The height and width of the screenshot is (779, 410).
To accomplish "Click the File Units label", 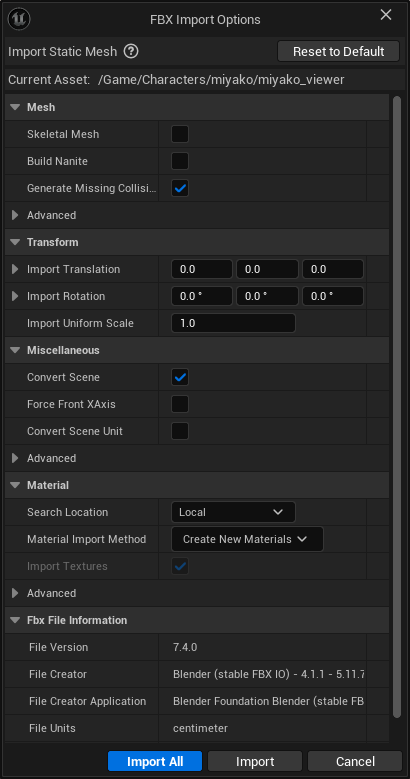I will pyautogui.click(x=52, y=728).
